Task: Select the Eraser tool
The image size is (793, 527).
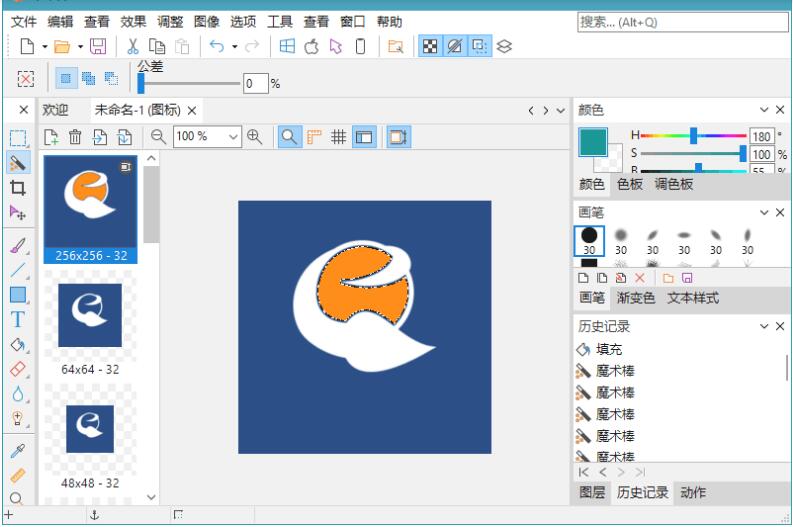Action: tap(18, 369)
